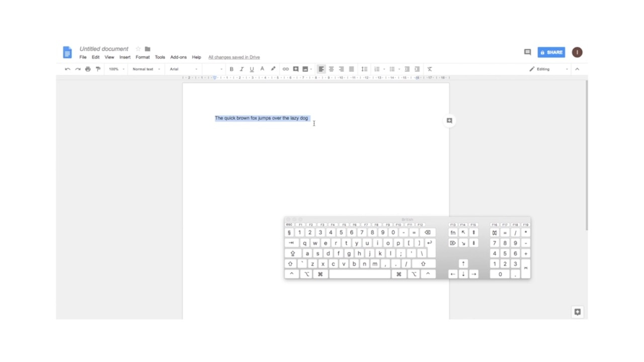Apply italic formatting

click(x=242, y=69)
